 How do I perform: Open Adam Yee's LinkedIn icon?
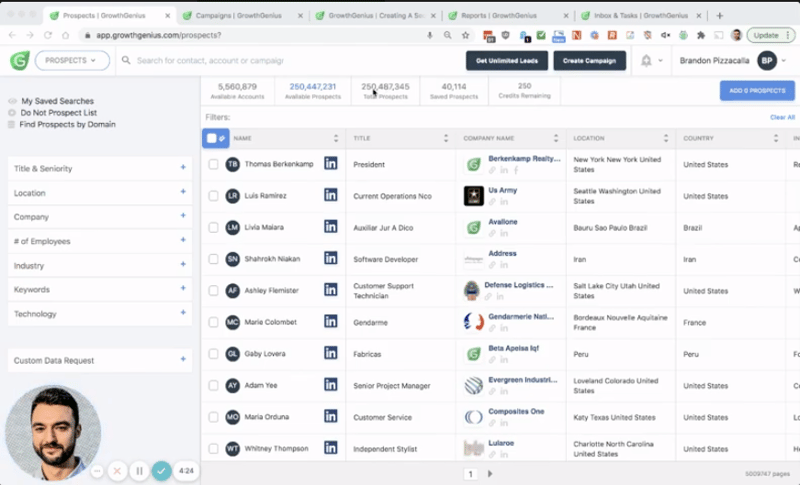331,385
